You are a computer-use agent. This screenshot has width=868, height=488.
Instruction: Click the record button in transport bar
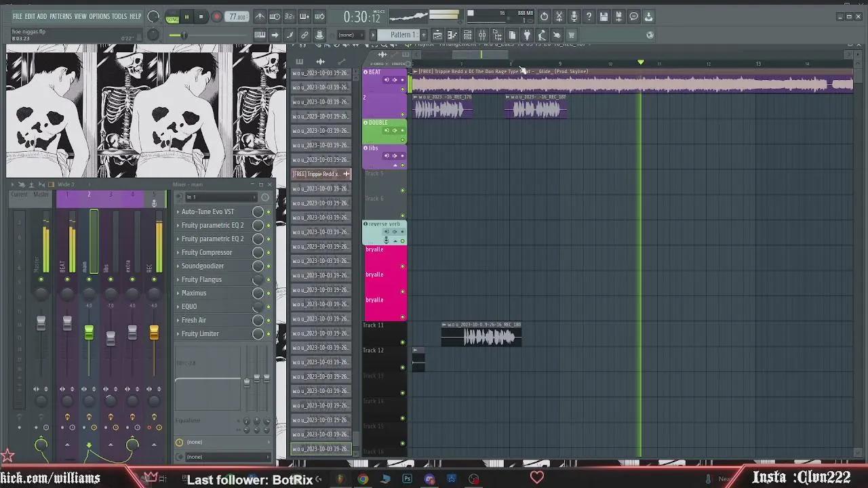(x=216, y=17)
